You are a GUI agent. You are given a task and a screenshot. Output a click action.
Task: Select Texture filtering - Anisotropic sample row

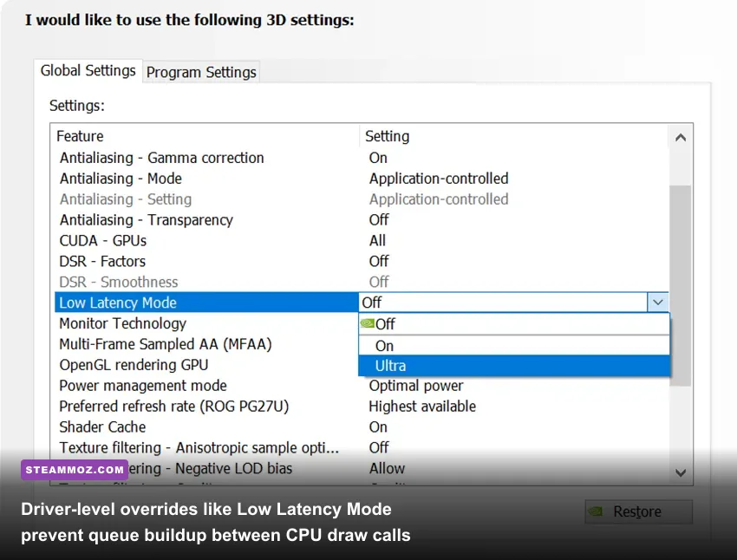tap(361, 447)
